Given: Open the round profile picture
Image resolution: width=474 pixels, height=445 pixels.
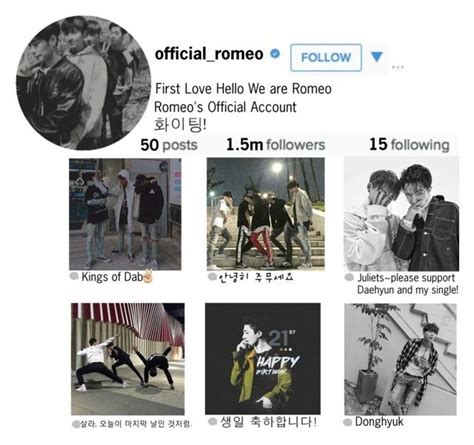Looking at the screenshot, I should point(83,83).
